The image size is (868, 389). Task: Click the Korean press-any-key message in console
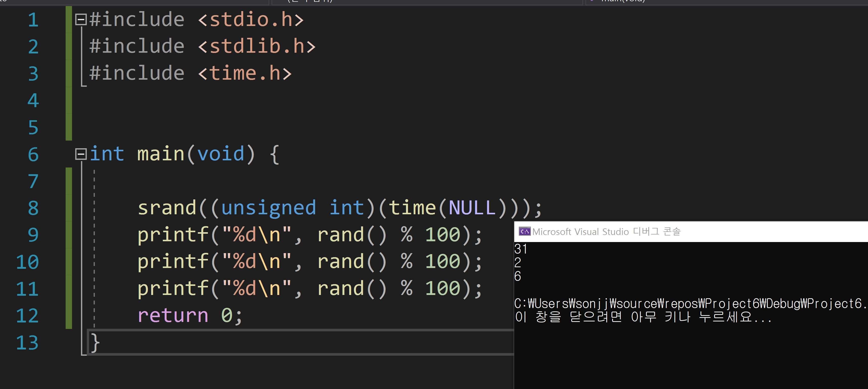pyautogui.click(x=643, y=317)
